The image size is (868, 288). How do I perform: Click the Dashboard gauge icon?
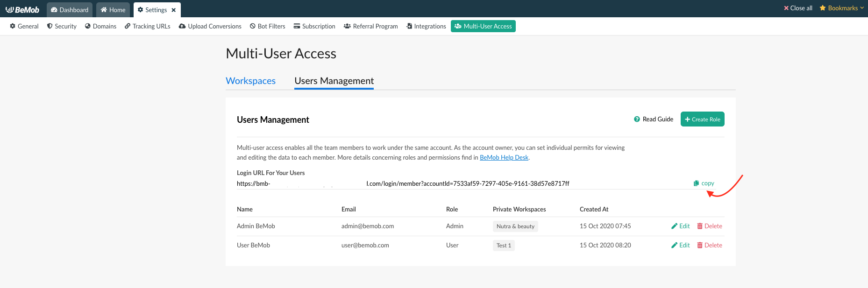pos(54,10)
